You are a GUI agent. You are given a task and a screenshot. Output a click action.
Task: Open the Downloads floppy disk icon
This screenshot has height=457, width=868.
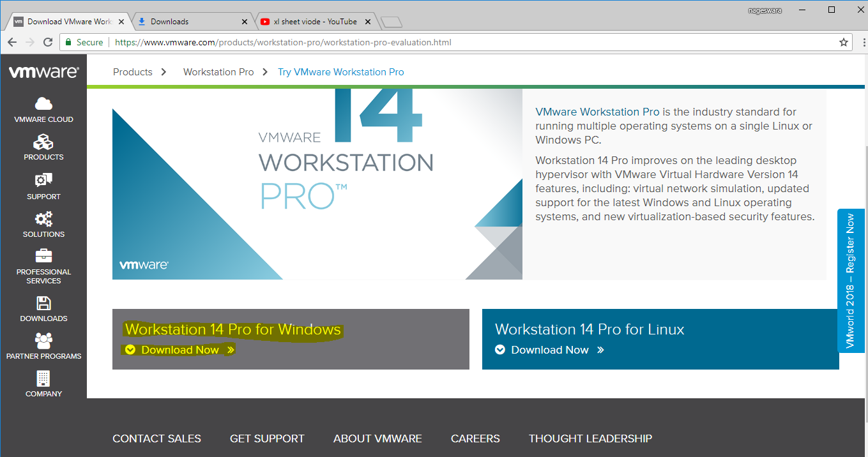click(x=43, y=303)
